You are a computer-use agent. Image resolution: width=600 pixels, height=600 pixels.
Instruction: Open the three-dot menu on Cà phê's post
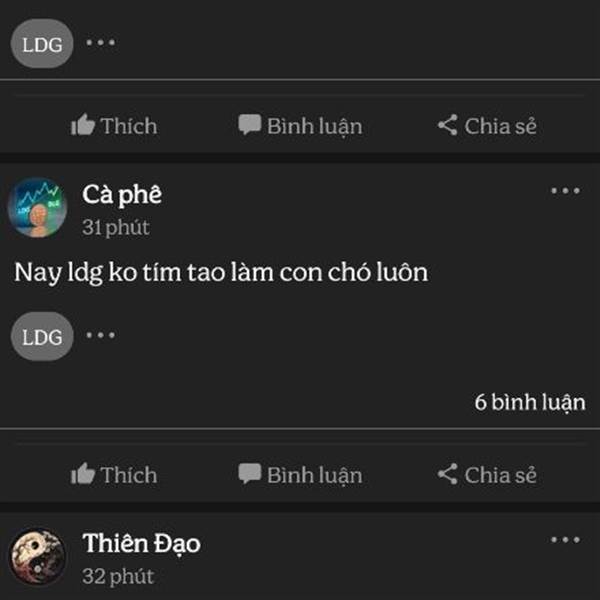tap(565, 191)
